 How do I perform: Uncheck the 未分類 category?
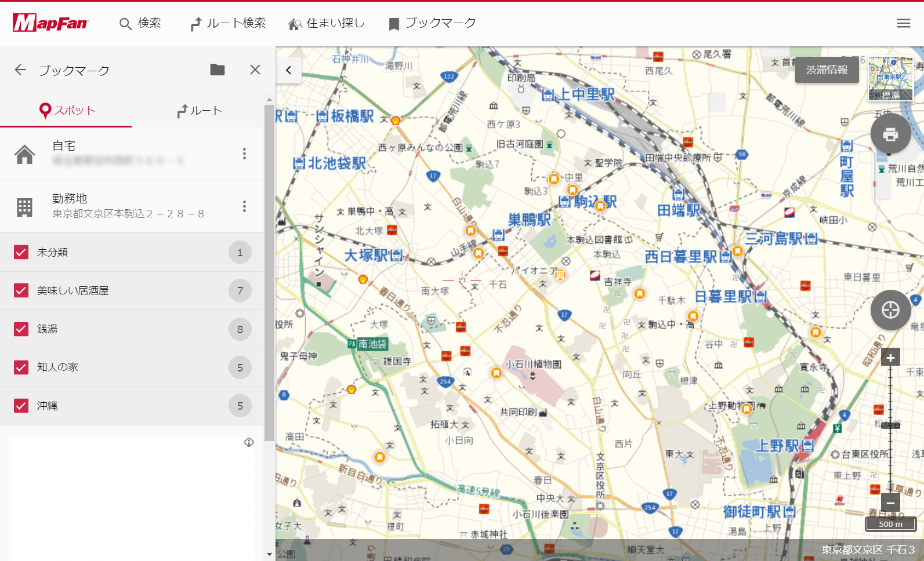click(21, 252)
